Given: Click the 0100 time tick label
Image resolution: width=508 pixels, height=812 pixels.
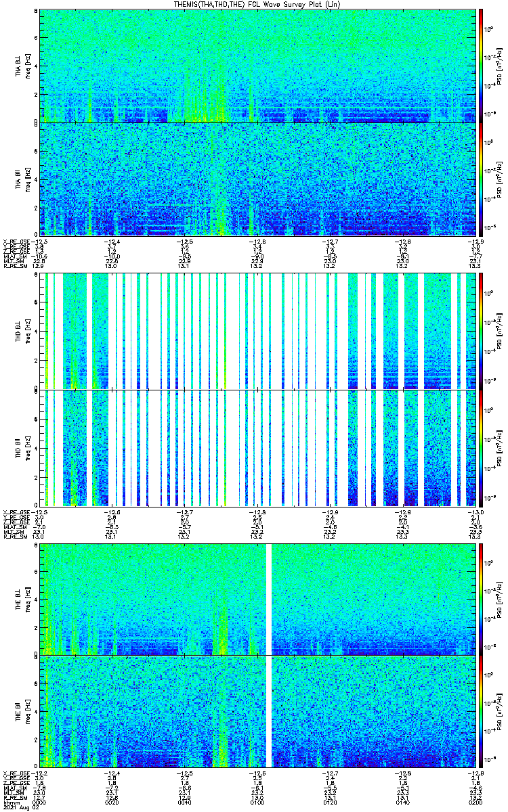Looking at the screenshot, I should tap(257, 802).
